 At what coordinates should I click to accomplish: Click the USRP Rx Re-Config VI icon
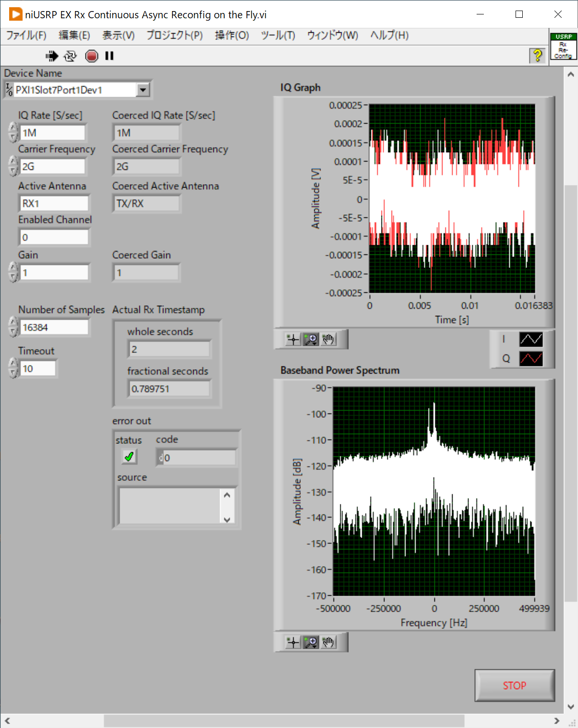pyautogui.click(x=563, y=46)
